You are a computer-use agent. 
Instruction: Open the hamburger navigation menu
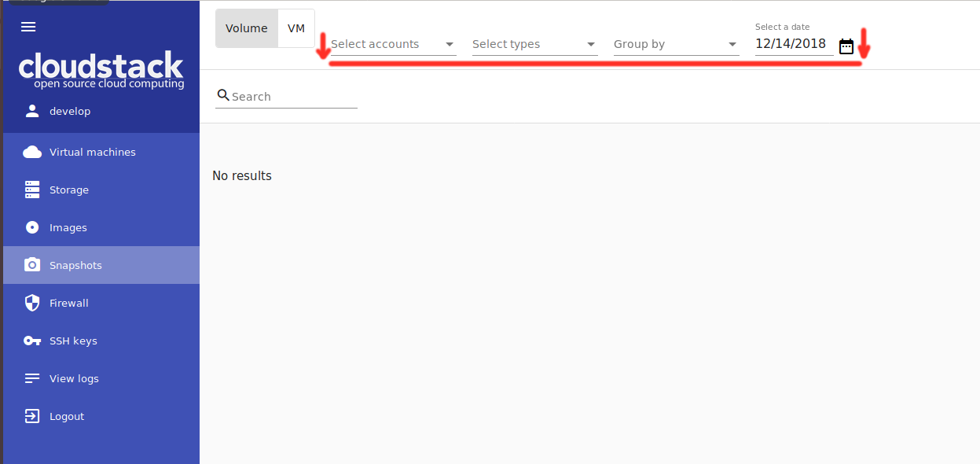(28, 27)
